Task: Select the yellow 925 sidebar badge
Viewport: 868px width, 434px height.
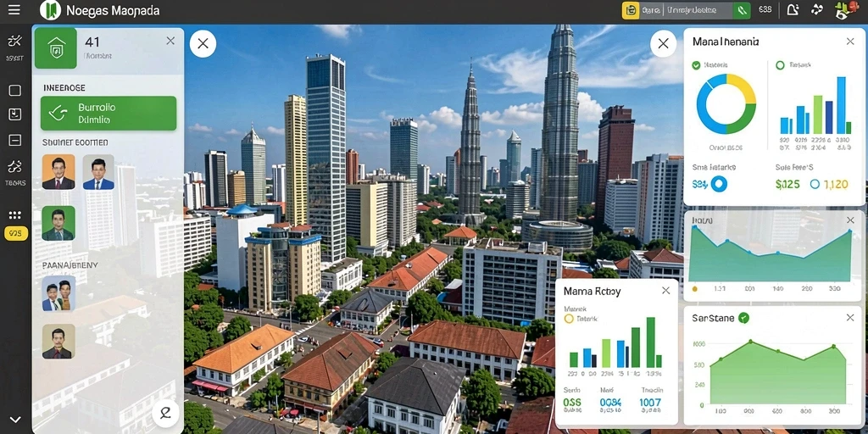Action: click(x=15, y=234)
